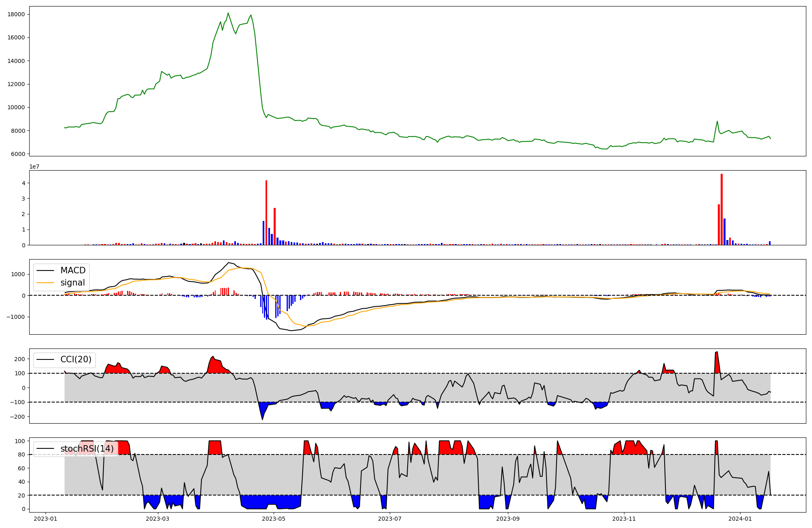Image resolution: width=812 pixels, height=528 pixels.
Task: Select the 2023-09 date axis label
Action: [x=508, y=519]
